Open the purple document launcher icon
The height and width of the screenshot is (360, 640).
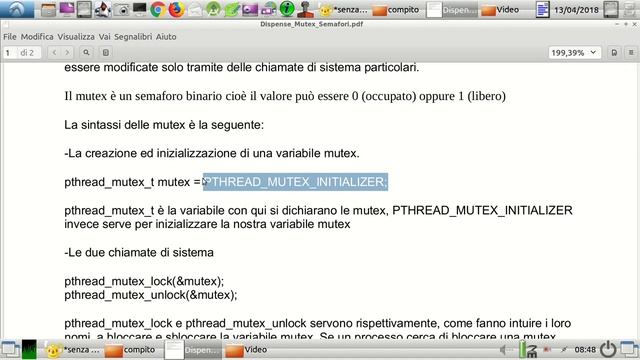pos(67,9)
